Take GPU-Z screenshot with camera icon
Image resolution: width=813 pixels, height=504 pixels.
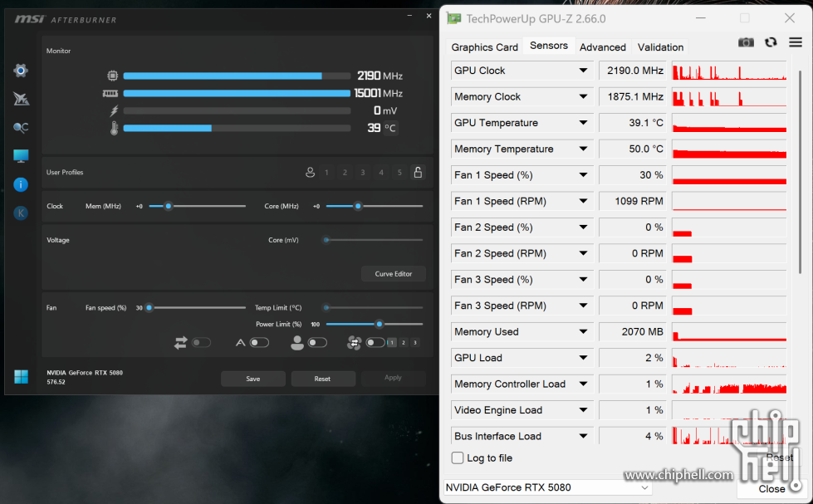[746, 42]
